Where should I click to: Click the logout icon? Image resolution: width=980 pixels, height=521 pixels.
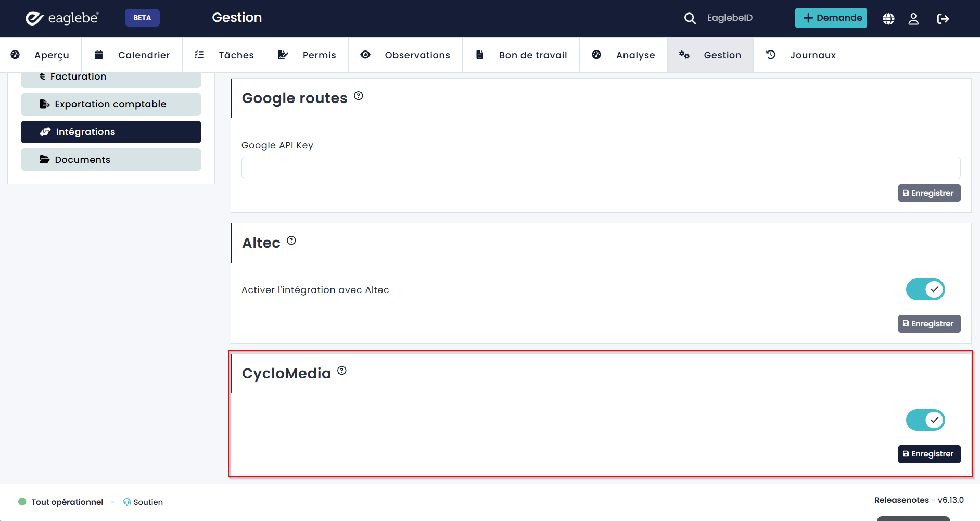coord(943,19)
